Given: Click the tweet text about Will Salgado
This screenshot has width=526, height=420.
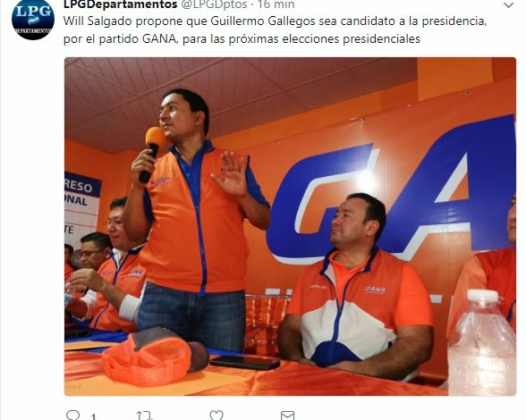Looking at the screenshot, I should 276,30.
